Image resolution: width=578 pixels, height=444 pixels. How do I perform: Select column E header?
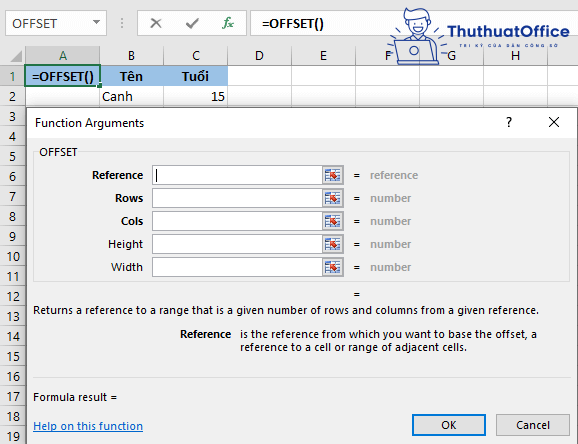(x=323, y=56)
